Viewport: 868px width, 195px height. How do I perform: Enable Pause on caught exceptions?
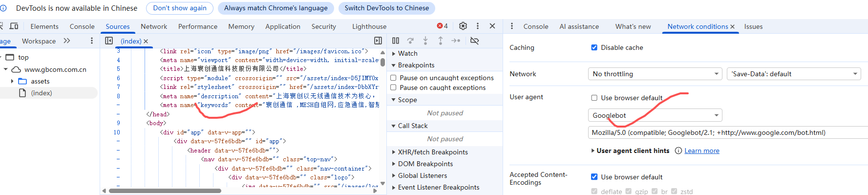[393, 87]
